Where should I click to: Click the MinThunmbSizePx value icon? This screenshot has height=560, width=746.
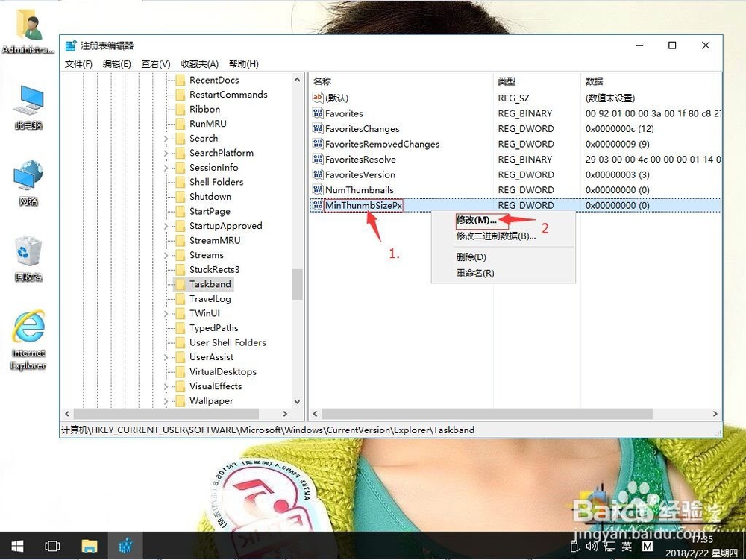(317, 205)
